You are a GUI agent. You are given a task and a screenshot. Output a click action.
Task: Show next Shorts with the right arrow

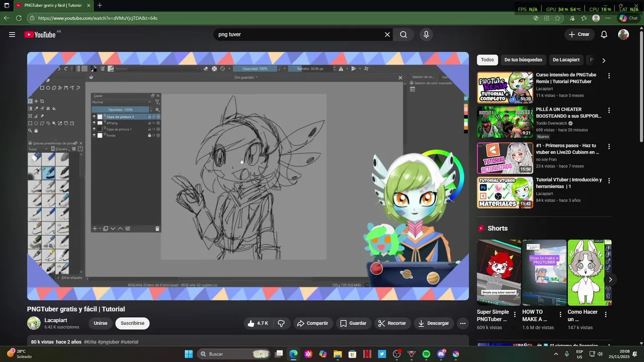tap(610, 280)
